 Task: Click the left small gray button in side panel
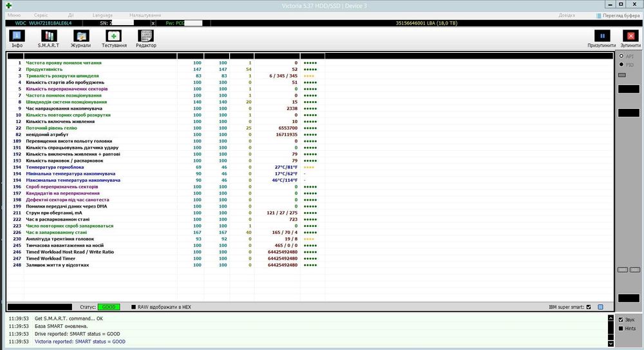pos(623,270)
